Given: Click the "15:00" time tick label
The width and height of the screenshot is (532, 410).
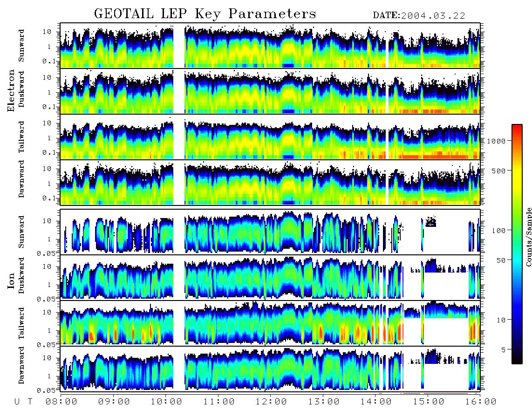Looking at the screenshot, I should click(x=429, y=402).
